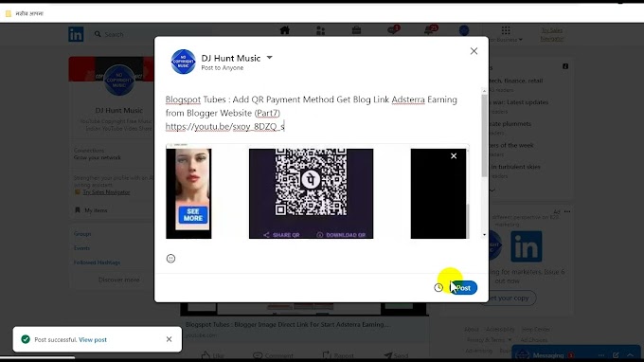Screen dimensions: 644x362
Task: Select Groups in left sidebar
Action: click(x=82, y=234)
